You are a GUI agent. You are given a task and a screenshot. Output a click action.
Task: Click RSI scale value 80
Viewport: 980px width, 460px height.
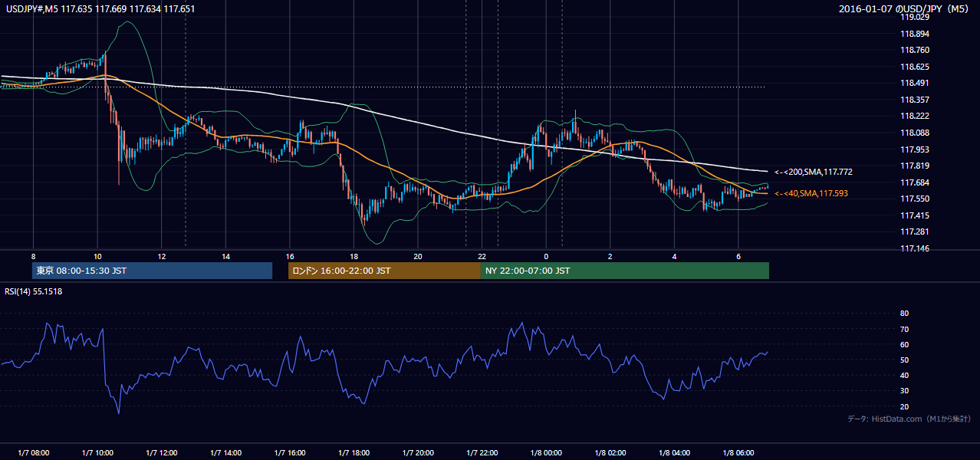pos(904,314)
